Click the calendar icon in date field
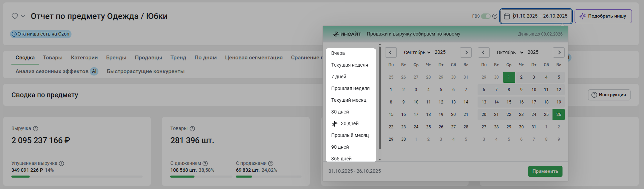Image resolution: width=644 pixels, height=189 pixels. tap(507, 16)
